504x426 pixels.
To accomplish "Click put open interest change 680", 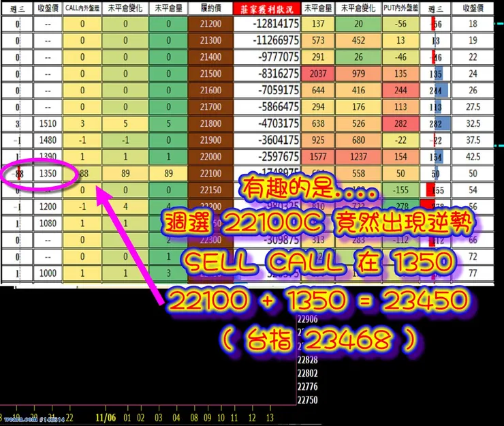I will coord(358,140).
